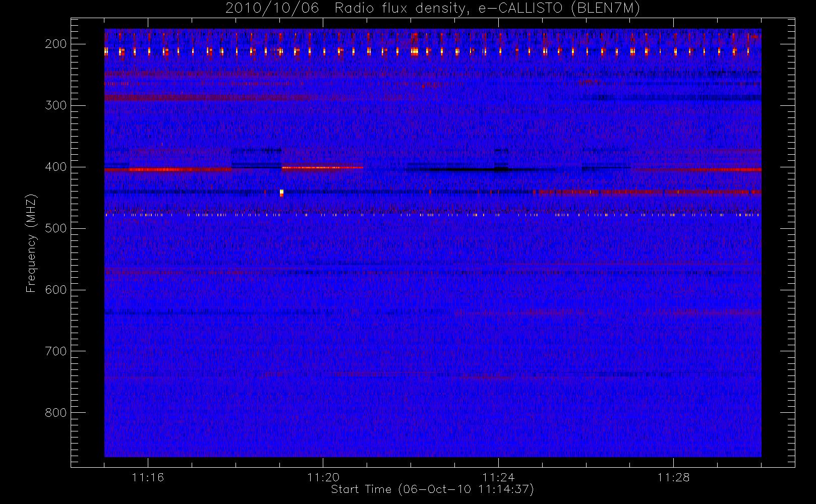Click the 700 frequency tick label
The height and width of the screenshot is (504, 816).
click(56, 351)
